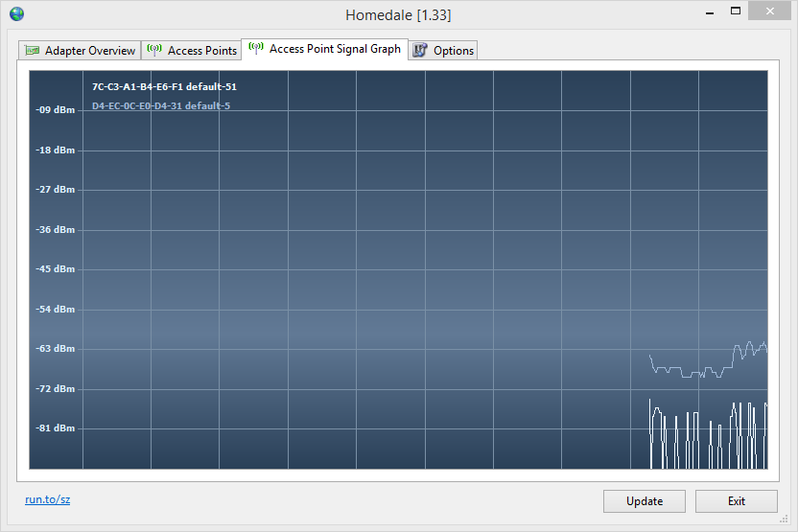Image resolution: width=798 pixels, height=532 pixels.
Task: Click the Exit button
Action: point(736,501)
